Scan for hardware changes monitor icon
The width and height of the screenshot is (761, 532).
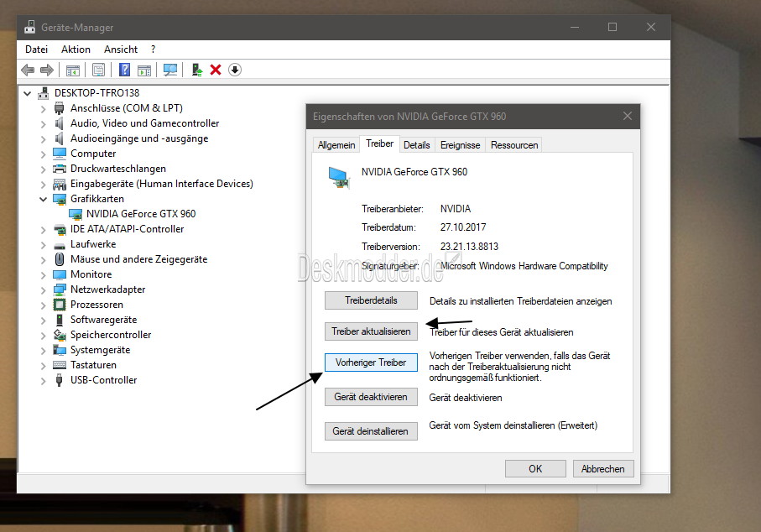pyautogui.click(x=170, y=70)
